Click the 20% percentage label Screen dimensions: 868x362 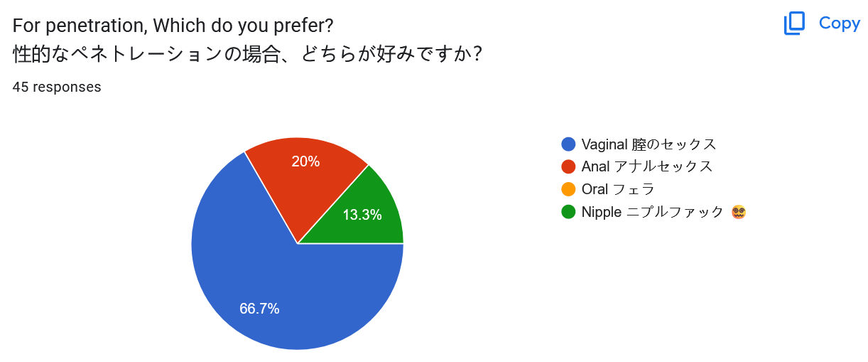click(305, 161)
